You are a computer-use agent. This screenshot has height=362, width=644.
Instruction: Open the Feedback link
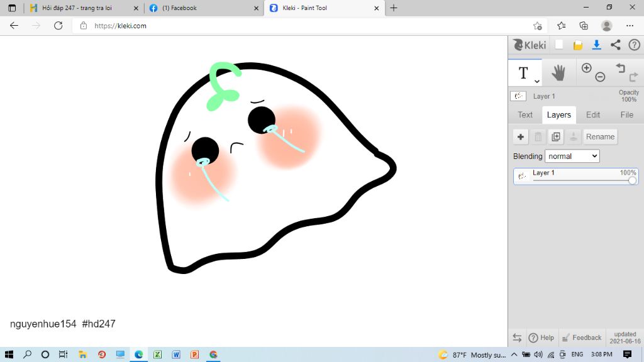click(582, 337)
